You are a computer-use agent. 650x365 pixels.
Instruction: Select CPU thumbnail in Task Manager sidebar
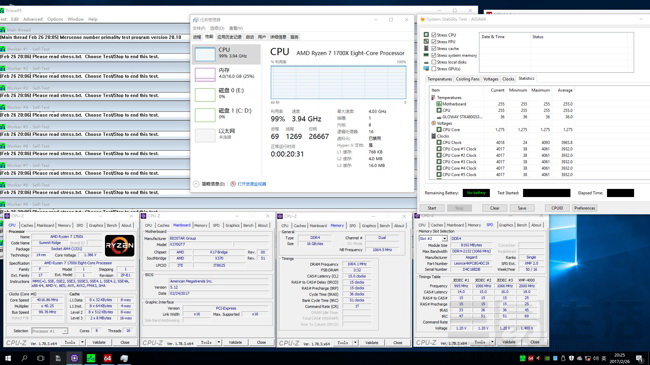tap(205, 54)
